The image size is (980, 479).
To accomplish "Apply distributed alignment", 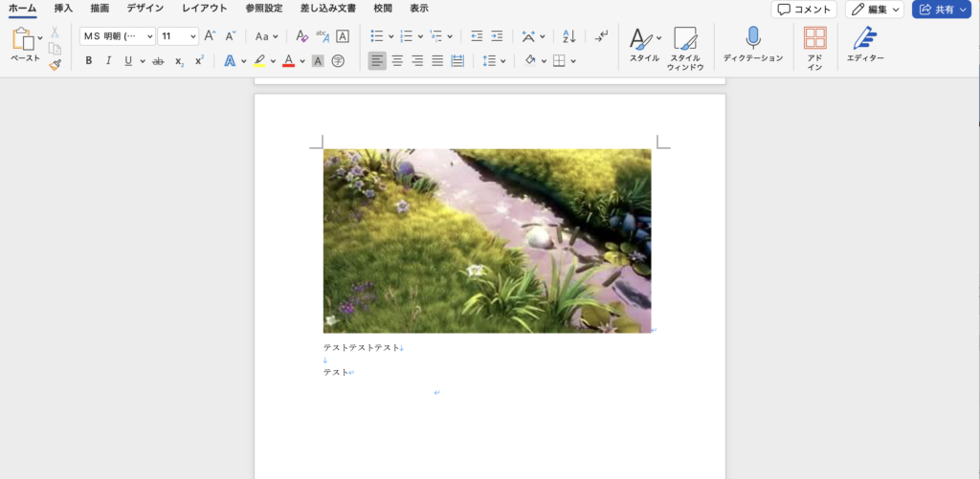I will pyautogui.click(x=457, y=60).
